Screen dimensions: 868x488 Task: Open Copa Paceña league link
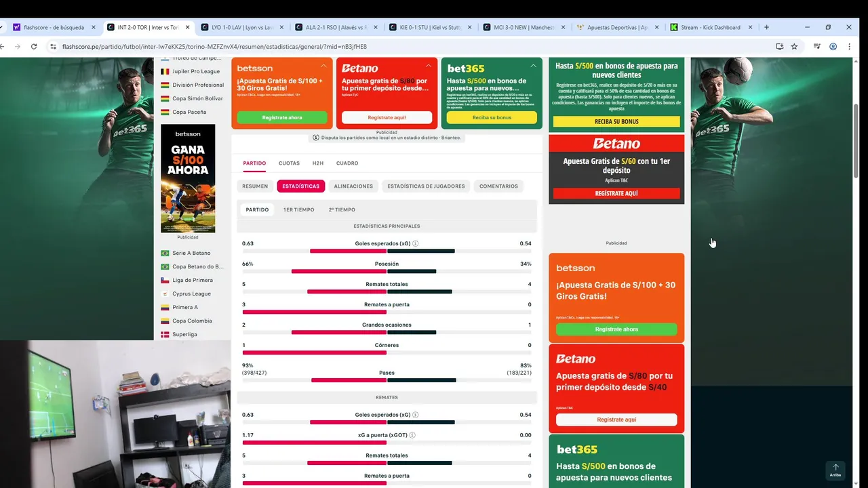[189, 112]
